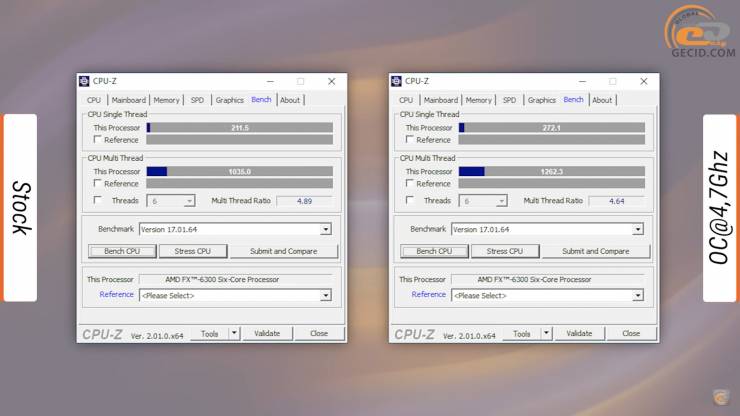Click Close button in Stock window
Image resolution: width=740 pixels, height=416 pixels.
[x=319, y=333]
